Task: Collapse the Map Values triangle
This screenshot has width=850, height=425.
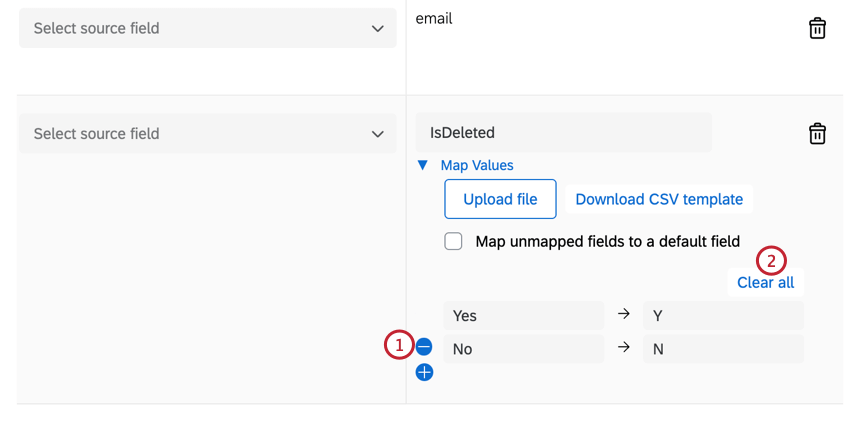Action: [422, 166]
